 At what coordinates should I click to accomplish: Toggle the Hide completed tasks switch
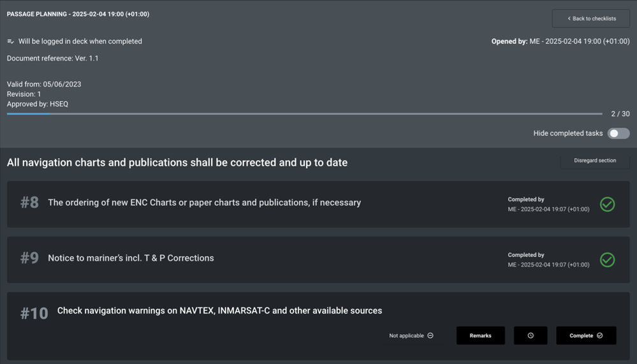(x=618, y=133)
